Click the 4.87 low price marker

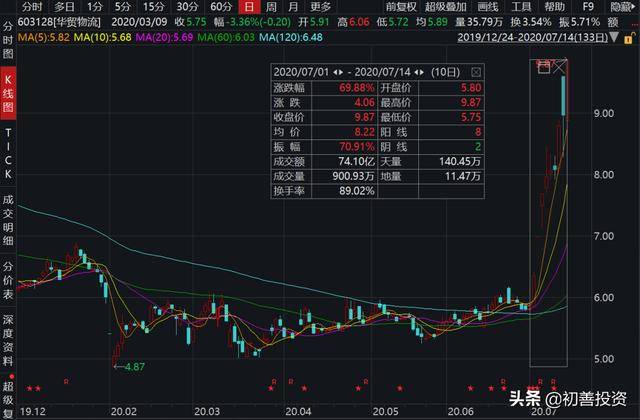[x=134, y=367]
